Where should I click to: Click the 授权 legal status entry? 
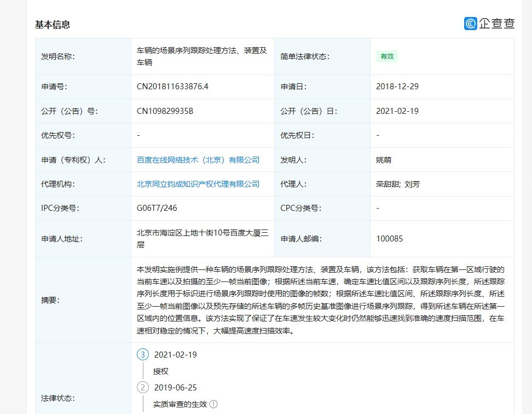tap(160, 371)
